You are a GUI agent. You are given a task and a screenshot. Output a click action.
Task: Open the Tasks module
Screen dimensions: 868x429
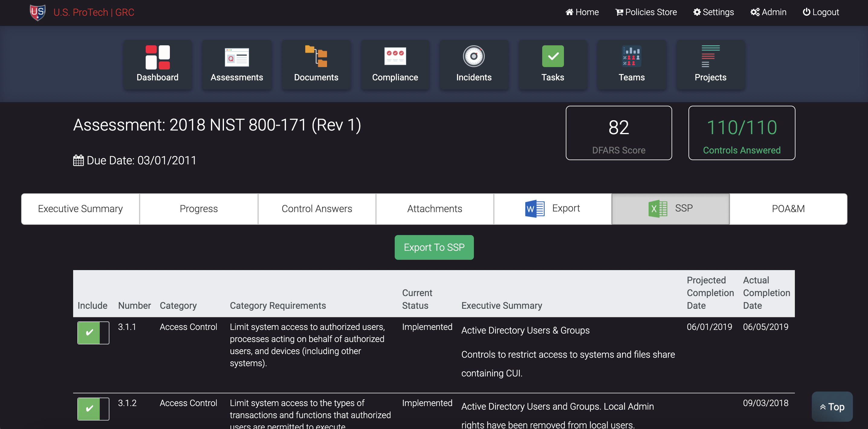(552, 65)
